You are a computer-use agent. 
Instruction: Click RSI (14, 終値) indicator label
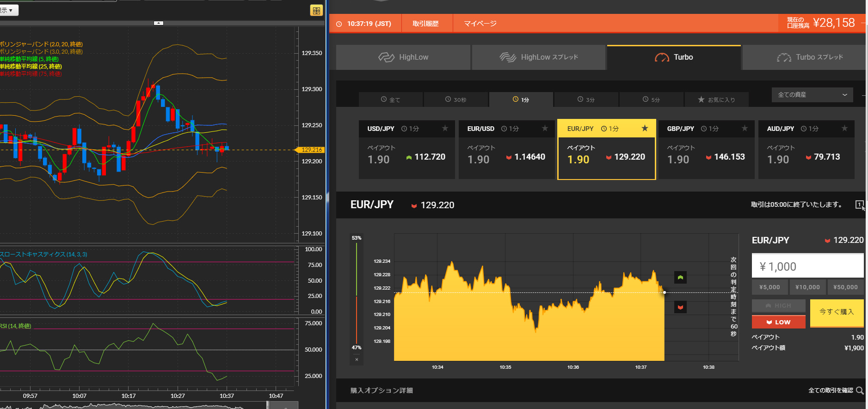(16, 326)
